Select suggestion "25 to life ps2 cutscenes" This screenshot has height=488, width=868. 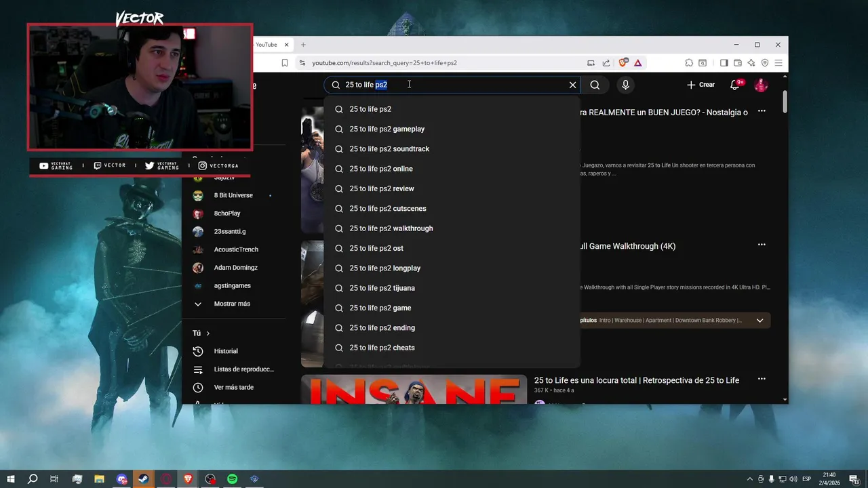click(x=452, y=208)
